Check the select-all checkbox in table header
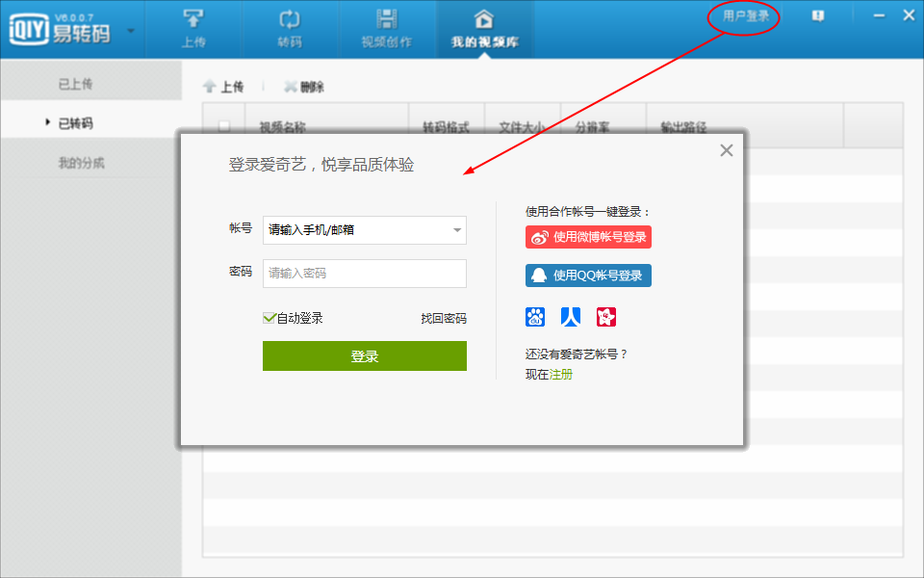924x578 pixels. click(x=224, y=127)
